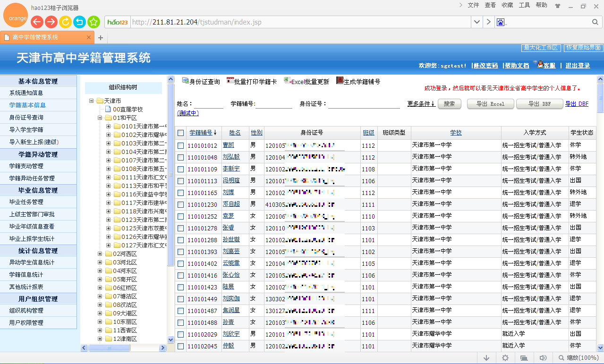Close the 高中学籍管理系统 tab
604x364 pixels.
tap(88, 37)
